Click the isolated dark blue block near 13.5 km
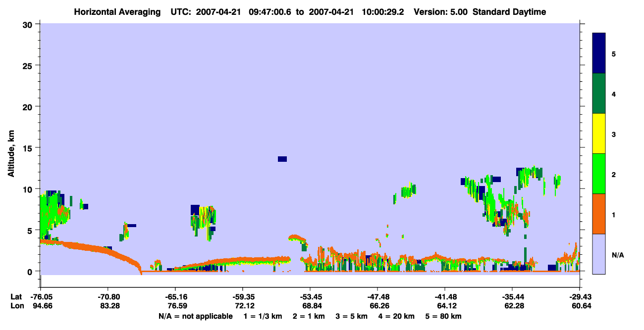644x330 pixels. point(282,159)
